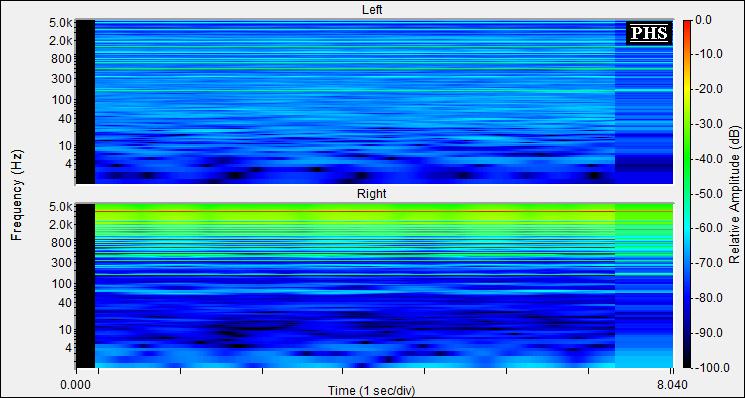Click the -50.0 dB label on color scale

click(x=707, y=194)
